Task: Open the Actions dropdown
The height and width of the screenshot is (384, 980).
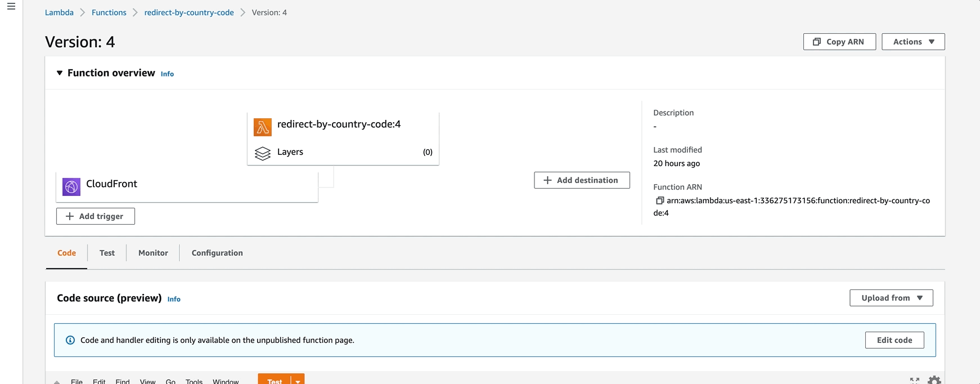Action: pos(913,42)
